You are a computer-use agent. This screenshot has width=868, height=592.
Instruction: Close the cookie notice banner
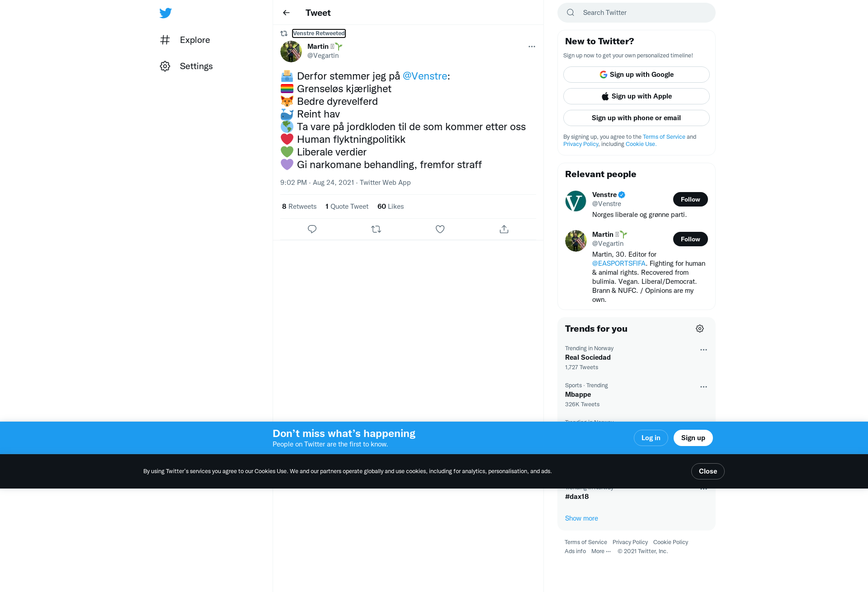708,471
